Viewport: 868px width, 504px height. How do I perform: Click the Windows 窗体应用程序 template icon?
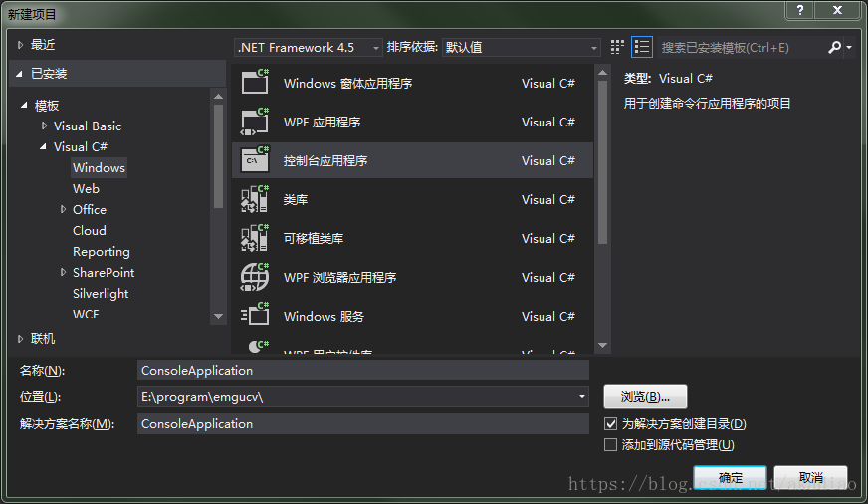[x=255, y=82]
